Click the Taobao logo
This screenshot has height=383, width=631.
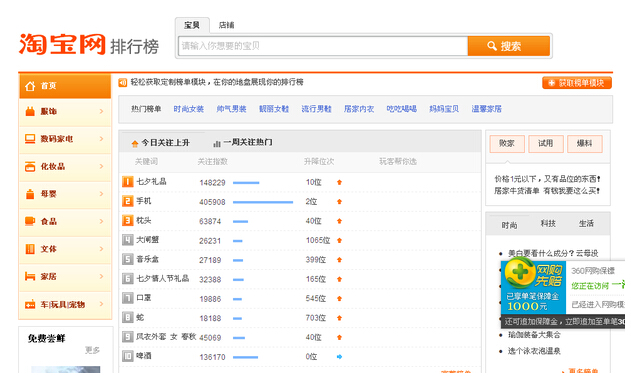click(62, 44)
